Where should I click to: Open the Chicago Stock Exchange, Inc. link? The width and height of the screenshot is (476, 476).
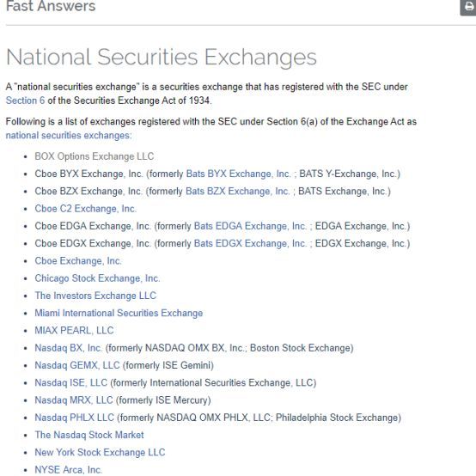click(97, 278)
